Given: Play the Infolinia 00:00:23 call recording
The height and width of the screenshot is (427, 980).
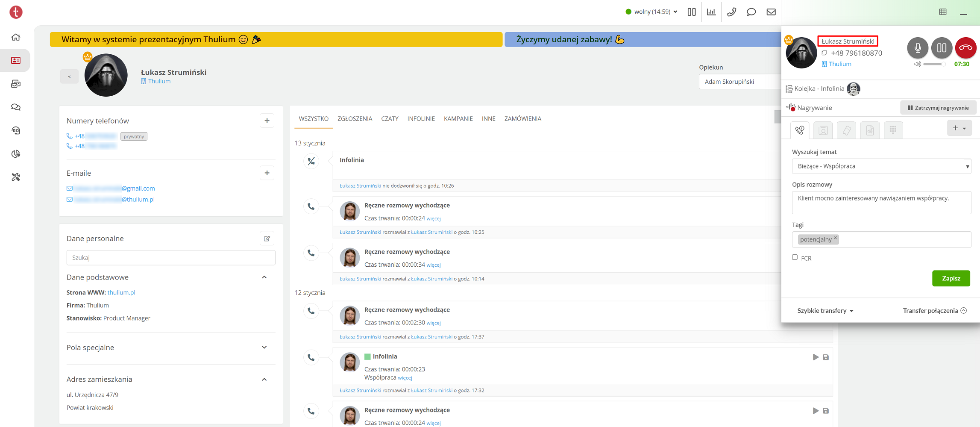Looking at the screenshot, I should [816, 357].
